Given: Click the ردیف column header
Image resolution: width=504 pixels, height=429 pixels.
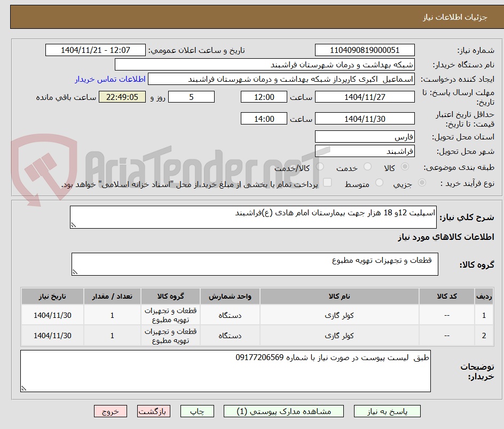Looking at the screenshot, I should [x=484, y=296].
